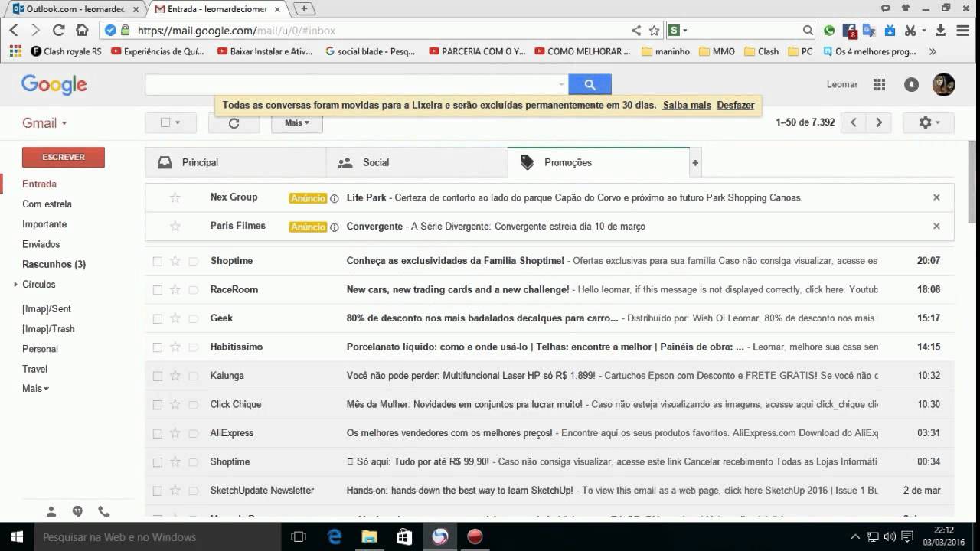
Task: Open Microsoft Edge from taskbar
Action: (335, 536)
